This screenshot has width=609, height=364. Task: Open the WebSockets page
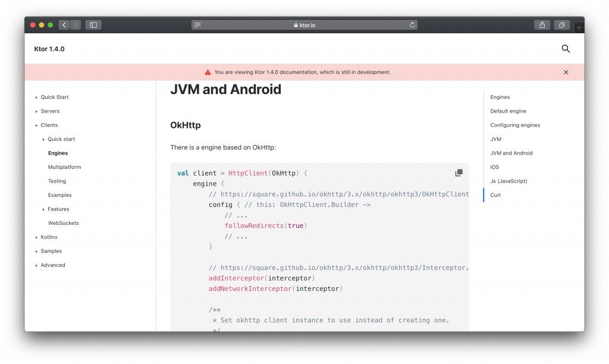pos(63,223)
